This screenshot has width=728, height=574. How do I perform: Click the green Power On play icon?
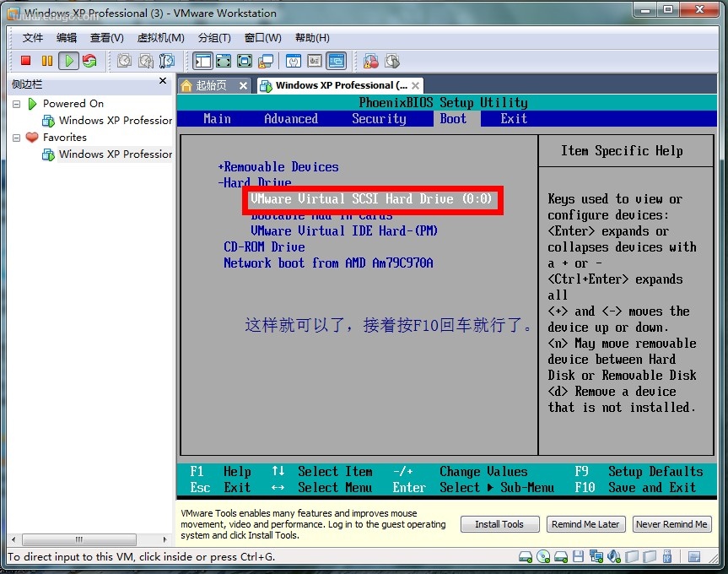coord(68,61)
